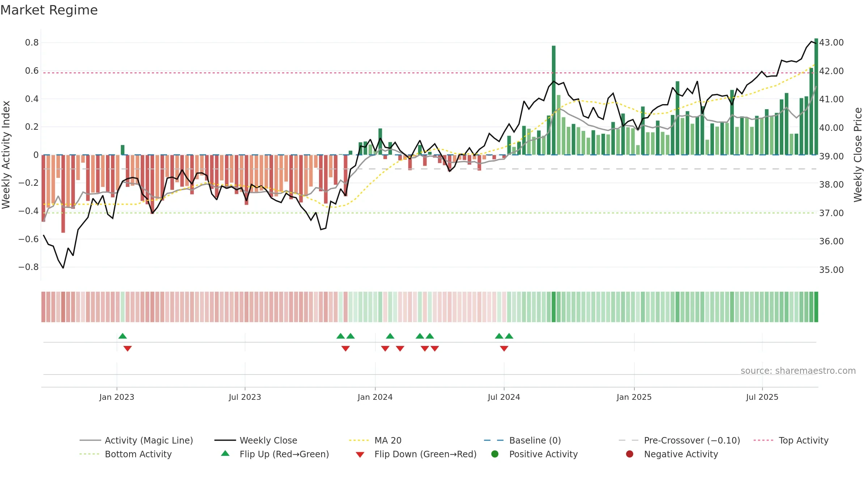868x488 pixels.
Task: Click the Jan 2025 x-axis label
Action: [634, 397]
